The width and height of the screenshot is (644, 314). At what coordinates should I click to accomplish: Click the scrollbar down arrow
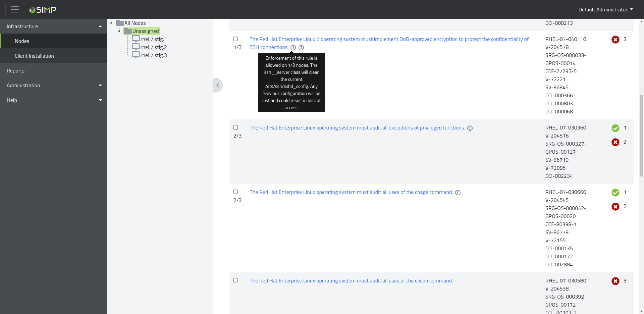641,311
